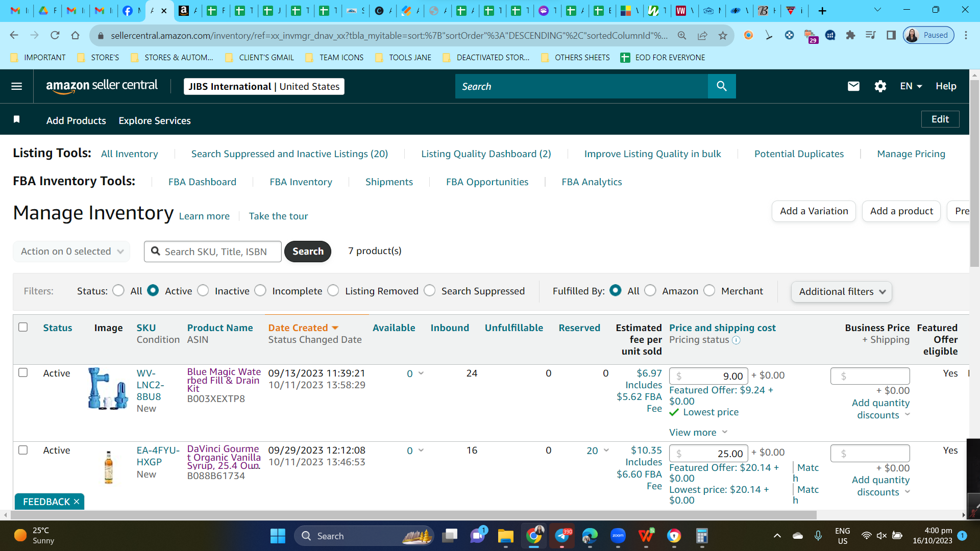Open the All Inventory listing tool
Image resolution: width=980 pixels, height=551 pixels.
[130, 154]
